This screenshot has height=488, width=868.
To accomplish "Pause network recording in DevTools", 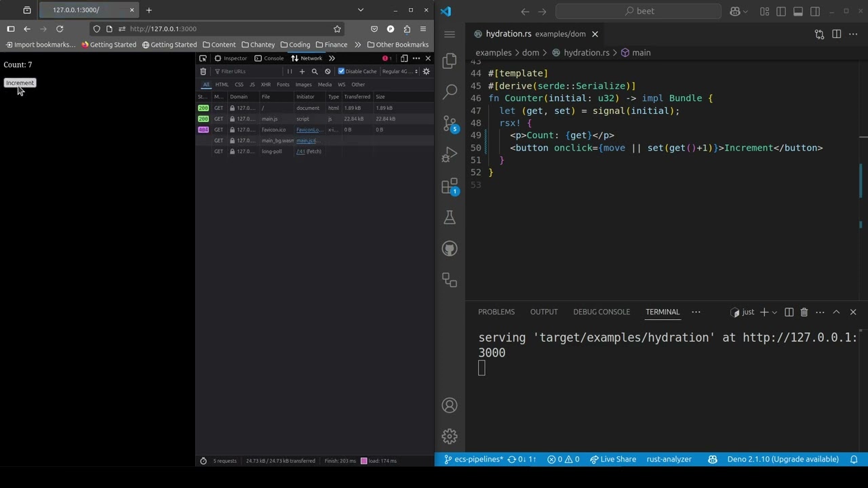I will (290, 71).
